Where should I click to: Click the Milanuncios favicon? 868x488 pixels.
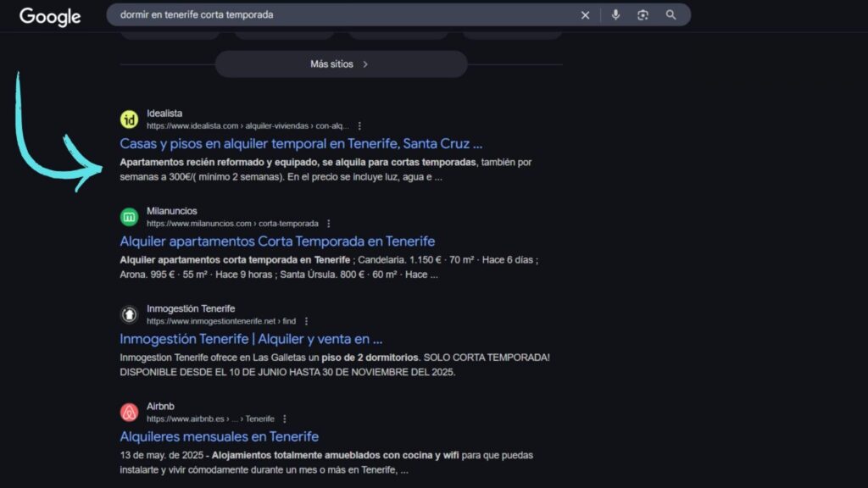(129, 217)
